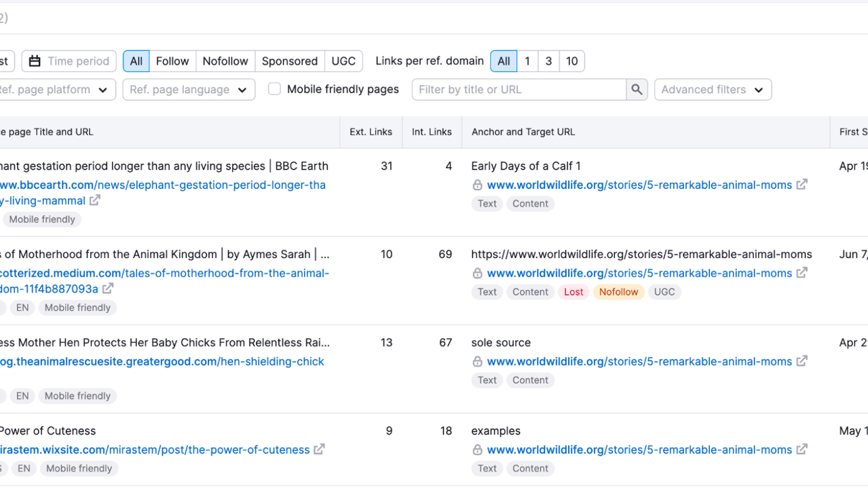868x489 pixels.
Task: Open target URL external icon in fourth row
Action: 802,449
